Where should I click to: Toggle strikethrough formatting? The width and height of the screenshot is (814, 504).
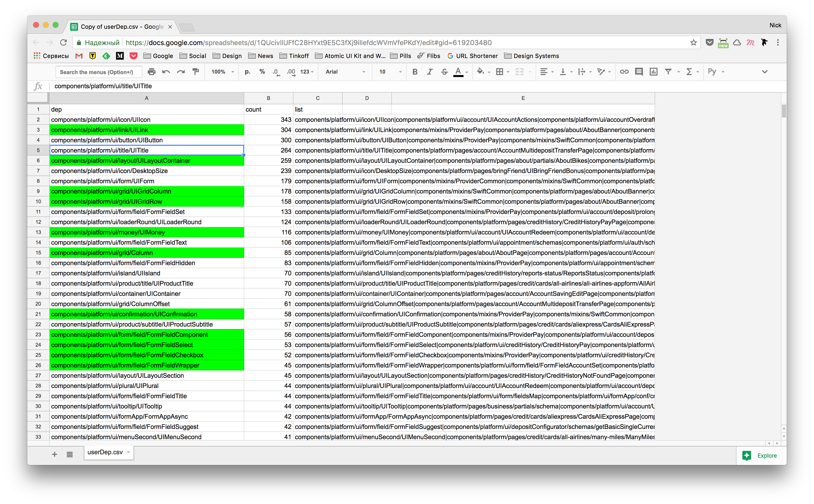pos(444,72)
